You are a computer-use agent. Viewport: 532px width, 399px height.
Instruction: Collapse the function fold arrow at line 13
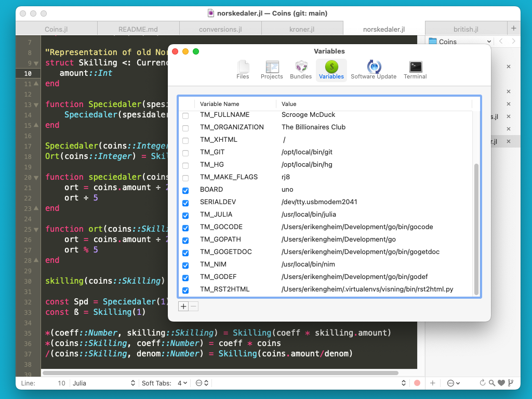point(36,105)
